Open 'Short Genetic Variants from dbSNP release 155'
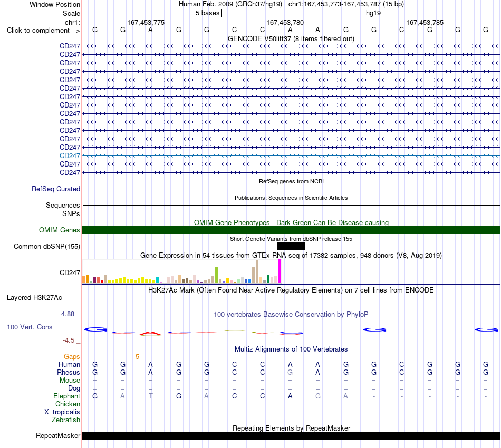Screen dimensions: 501x448 coord(291,239)
